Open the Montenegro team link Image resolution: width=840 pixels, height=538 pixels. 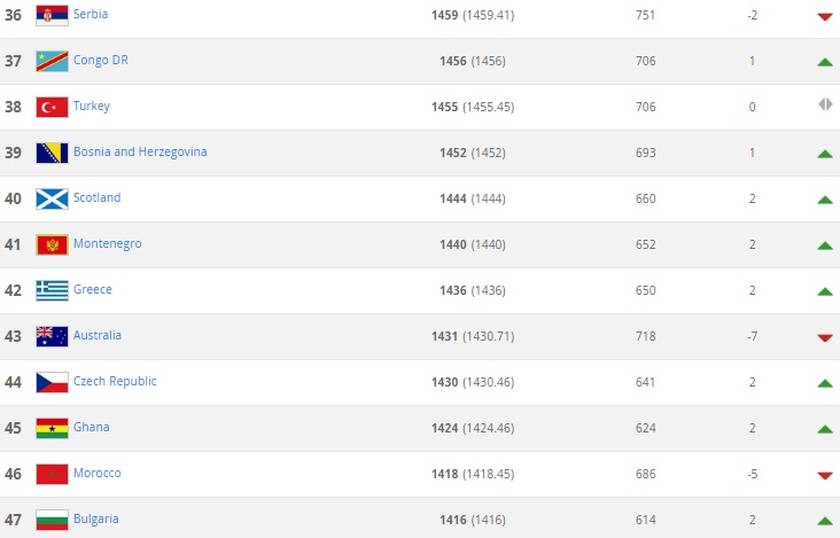(107, 244)
